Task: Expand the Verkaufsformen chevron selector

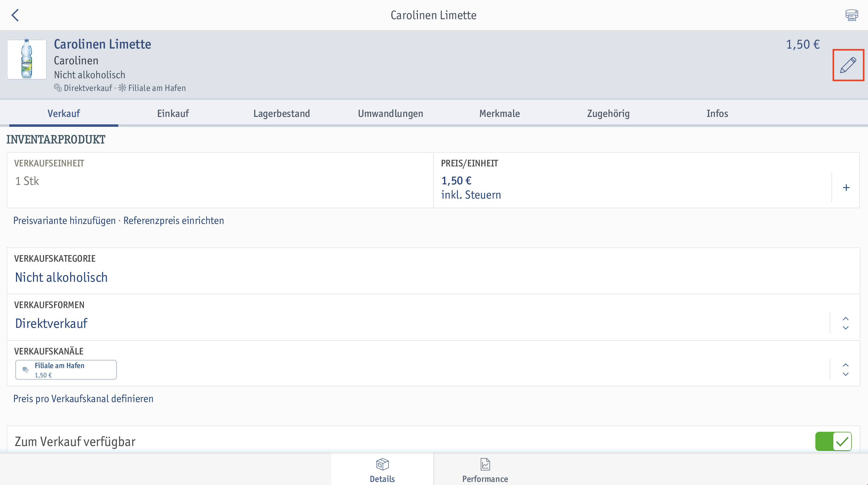Action: [845, 323]
